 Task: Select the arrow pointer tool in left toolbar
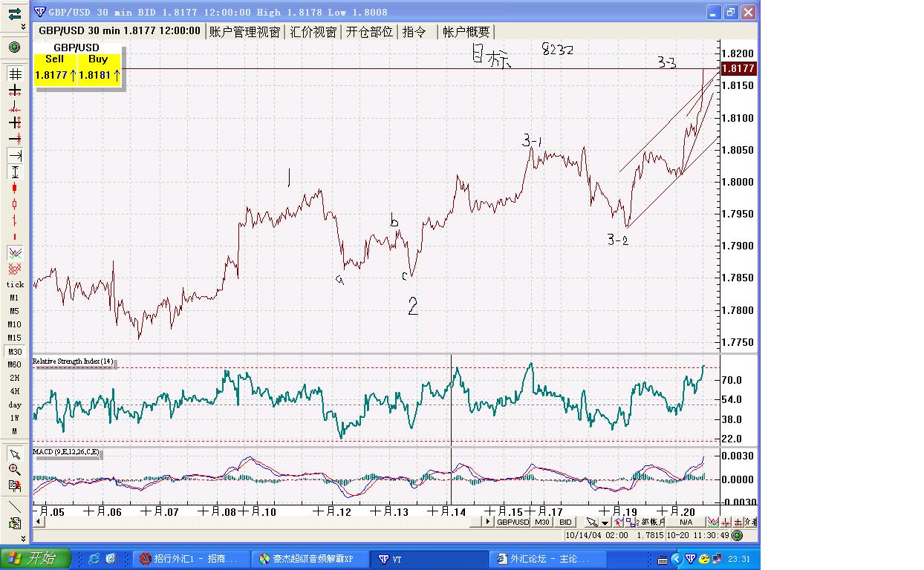15,453
